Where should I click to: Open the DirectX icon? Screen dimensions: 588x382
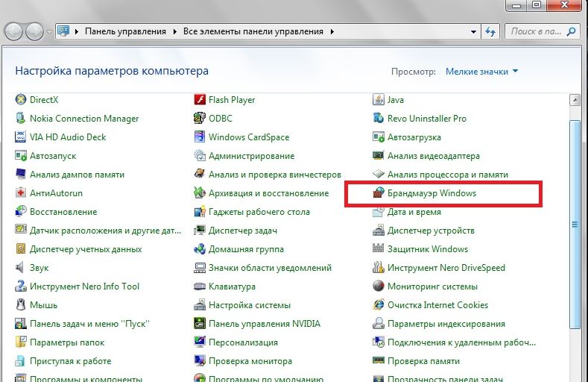click(21, 99)
